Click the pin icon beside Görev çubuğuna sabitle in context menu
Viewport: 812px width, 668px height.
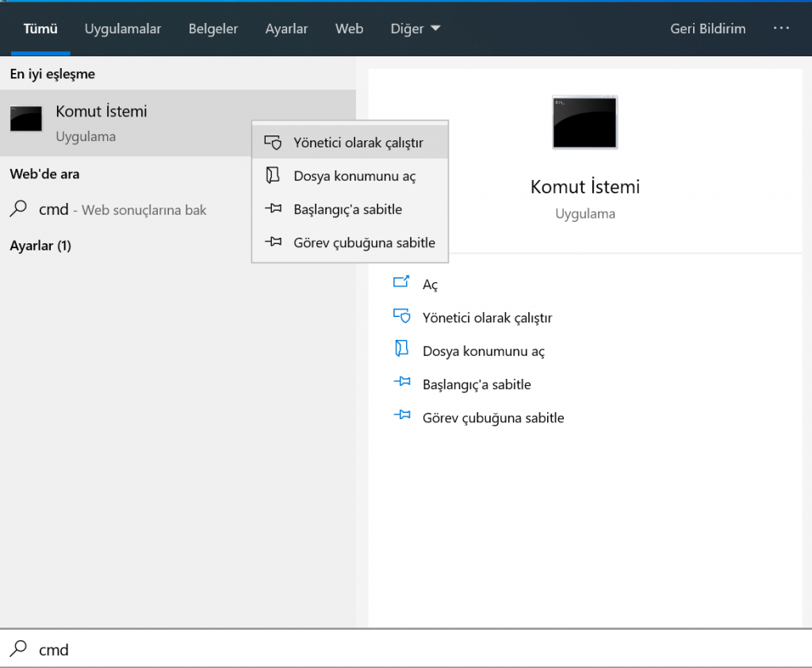[273, 242]
